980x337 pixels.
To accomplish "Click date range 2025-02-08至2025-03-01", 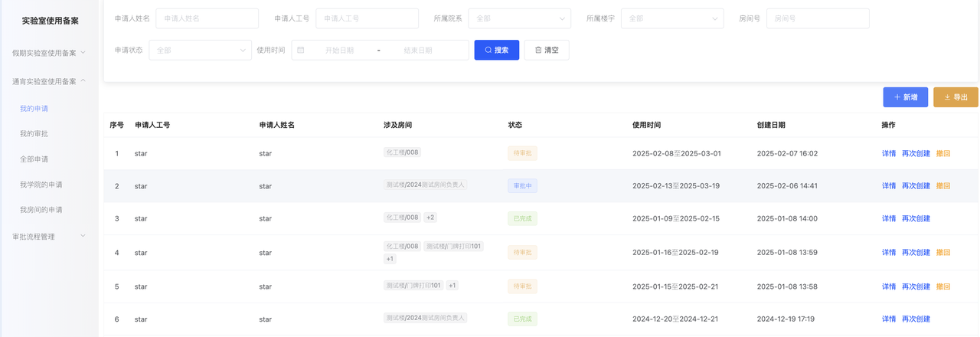I will 677,153.
